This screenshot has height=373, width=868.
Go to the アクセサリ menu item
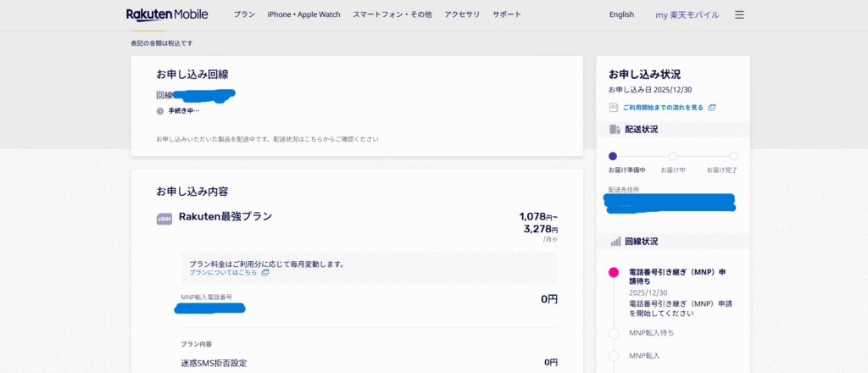coord(462,14)
